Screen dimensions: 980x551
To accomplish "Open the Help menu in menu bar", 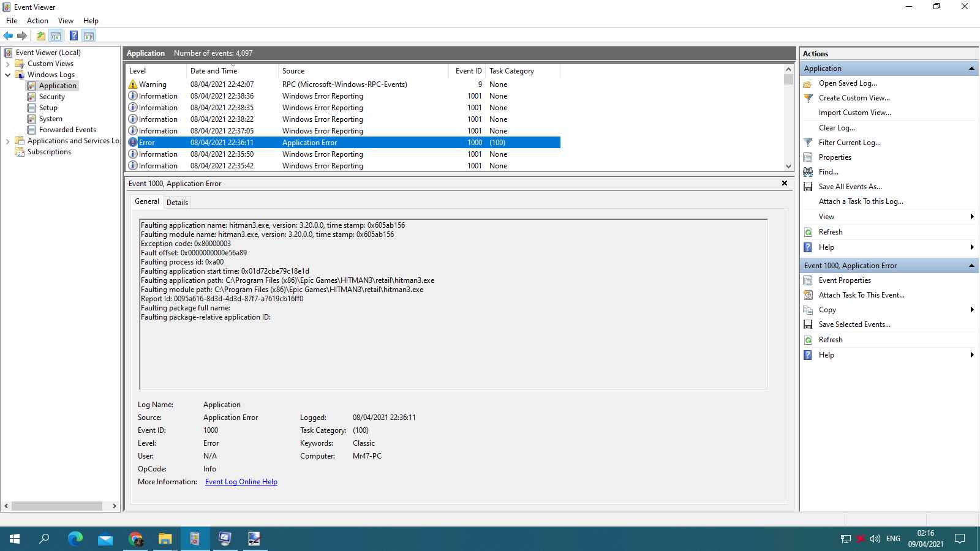I will pos(91,21).
